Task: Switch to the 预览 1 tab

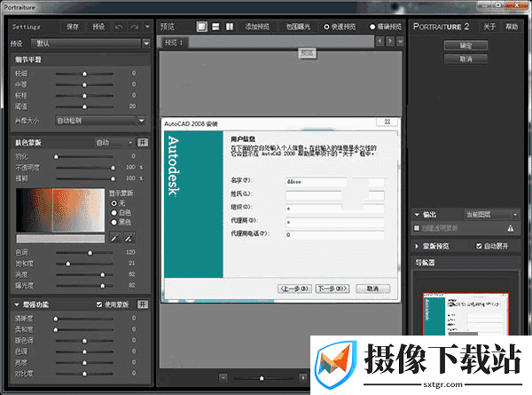Action: tap(174, 43)
